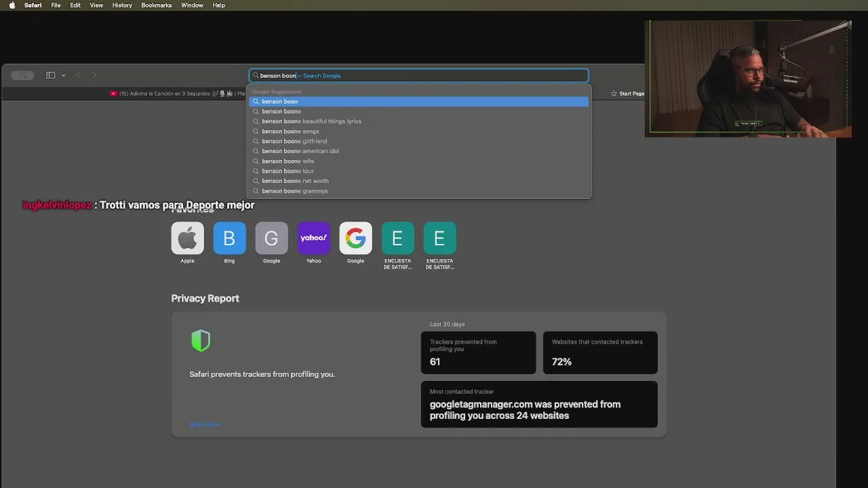Open the Bing favorite icon
Viewport: 868px width, 488px height.
click(x=229, y=238)
